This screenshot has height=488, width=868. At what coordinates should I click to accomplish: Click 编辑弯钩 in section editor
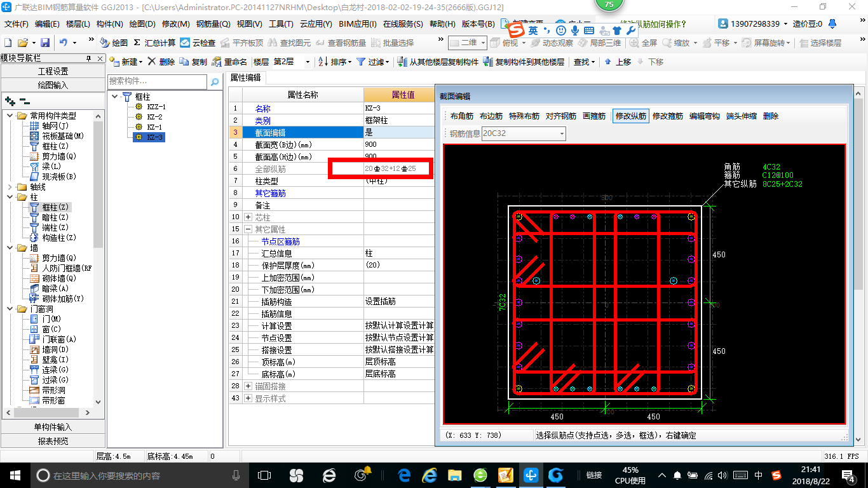coord(705,116)
